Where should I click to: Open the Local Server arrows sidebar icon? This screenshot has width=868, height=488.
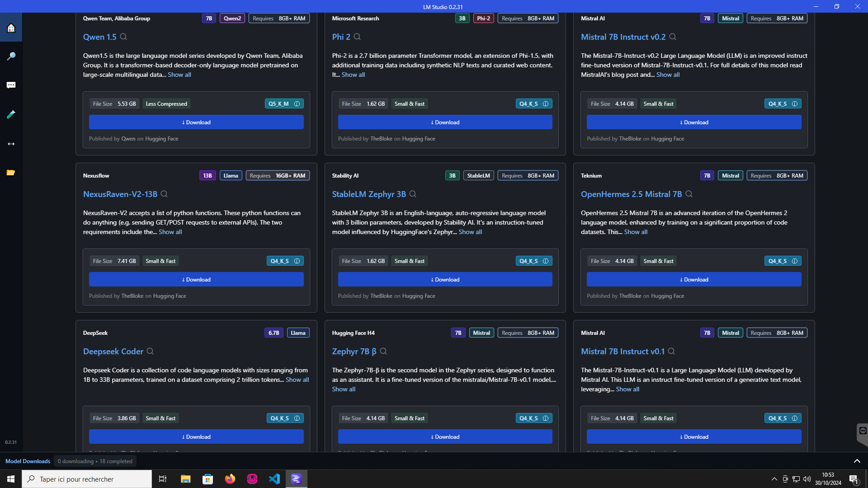pyautogui.click(x=11, y=144)
